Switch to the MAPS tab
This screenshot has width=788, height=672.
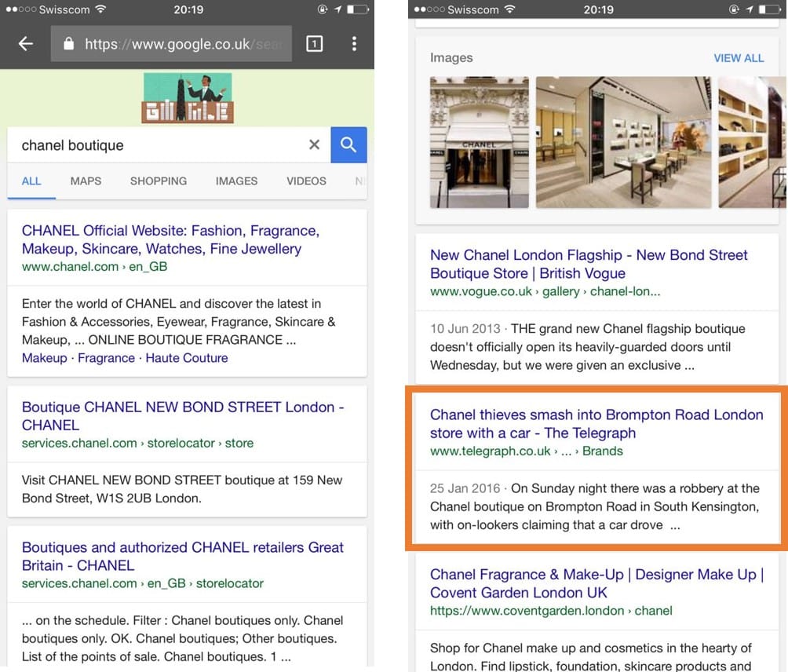pos(86,181)
